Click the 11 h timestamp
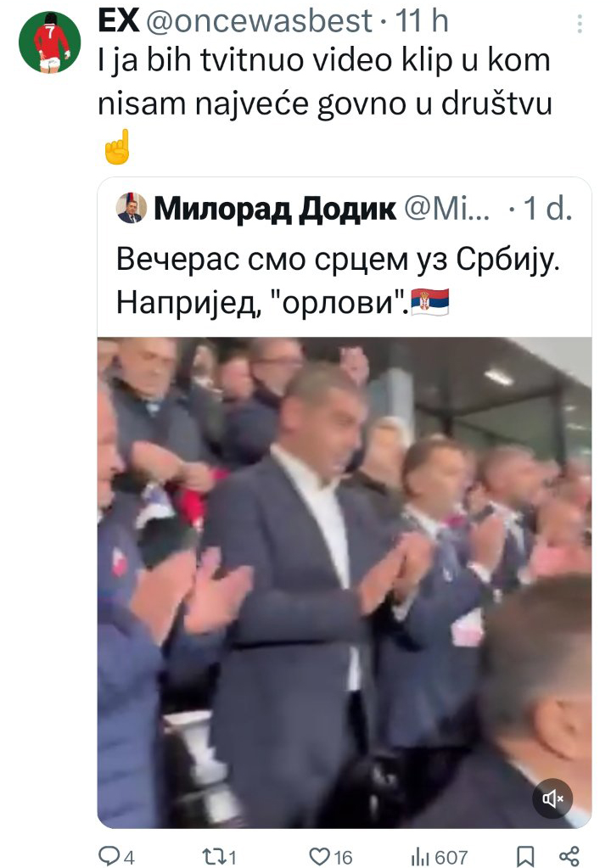Image resolution: width=611 pixels, height=868 pixels. [422, 21]
